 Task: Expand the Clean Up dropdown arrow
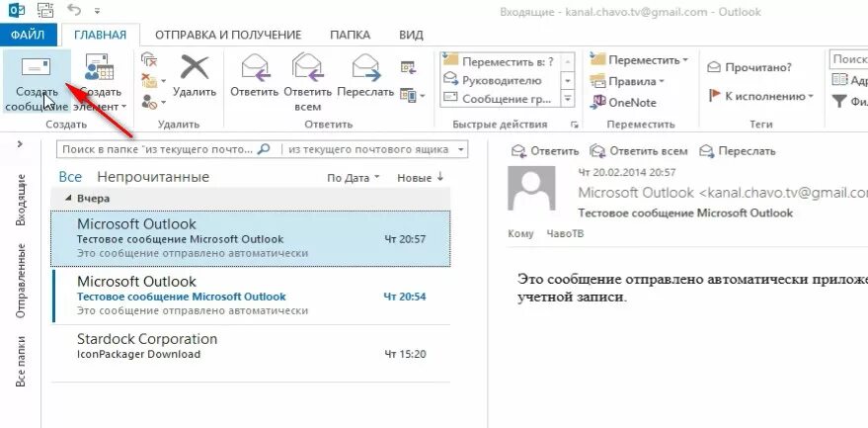(x=163, y=81)
